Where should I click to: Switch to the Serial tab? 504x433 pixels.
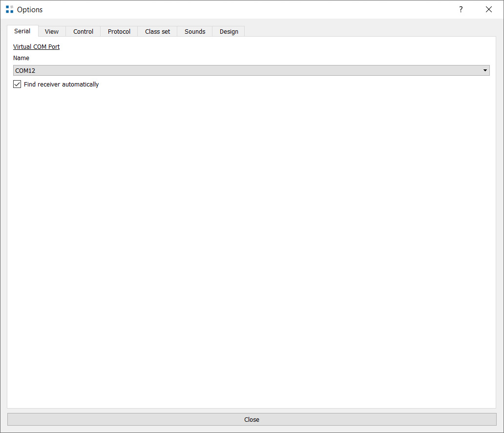[x=22, y=31]
